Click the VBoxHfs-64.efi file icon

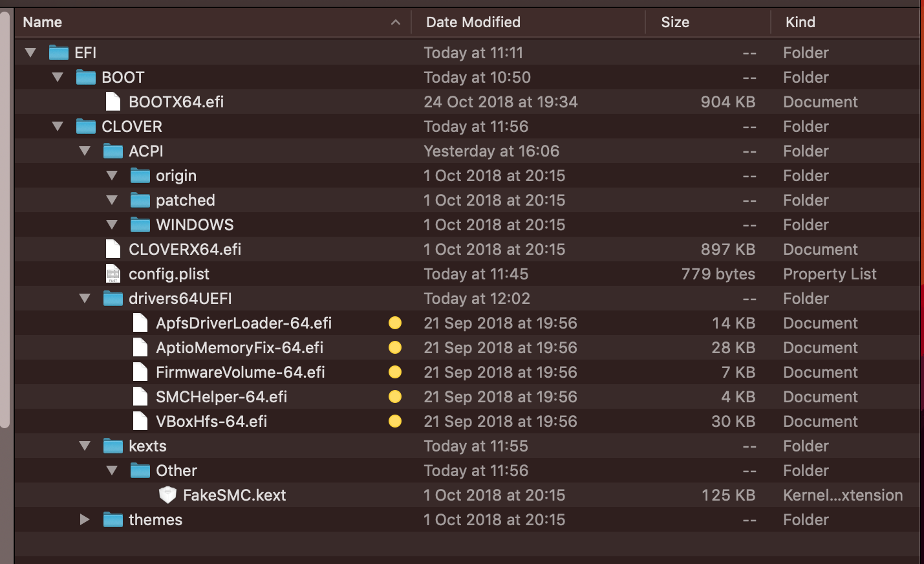click(140, 421)
